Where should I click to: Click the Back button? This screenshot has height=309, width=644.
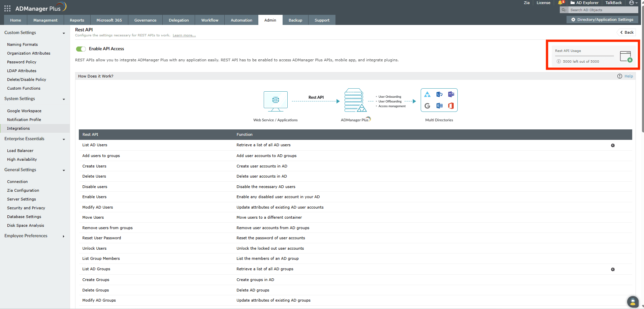pos(627,32)
